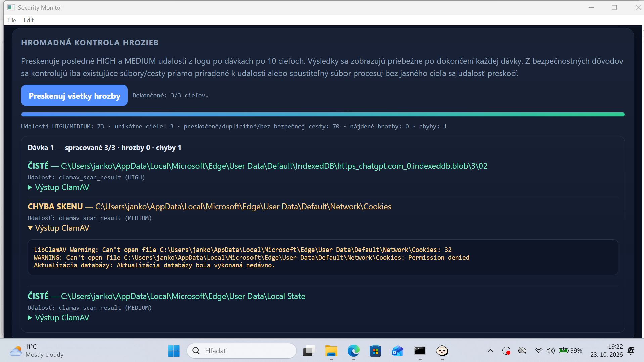Open Outlook from the taskbar
Image resolution: width=644 pixels, height=362 pixels.
(x=398, y=351)
